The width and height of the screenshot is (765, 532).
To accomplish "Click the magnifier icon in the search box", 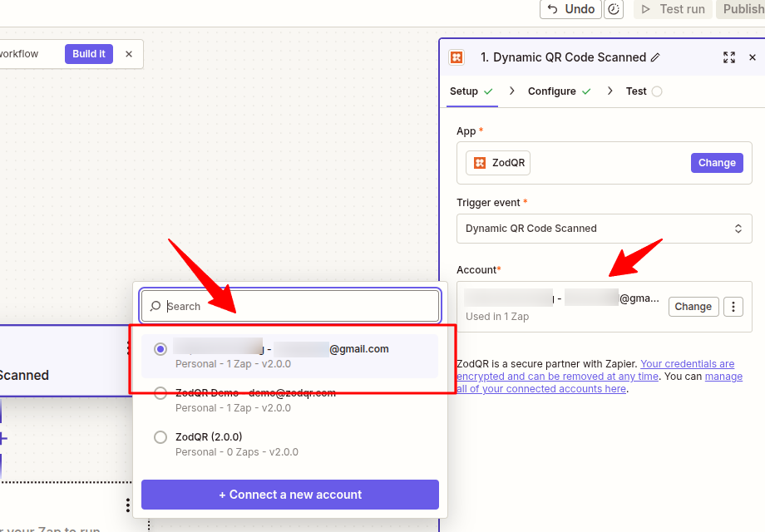I will click(x=155, y=306).
